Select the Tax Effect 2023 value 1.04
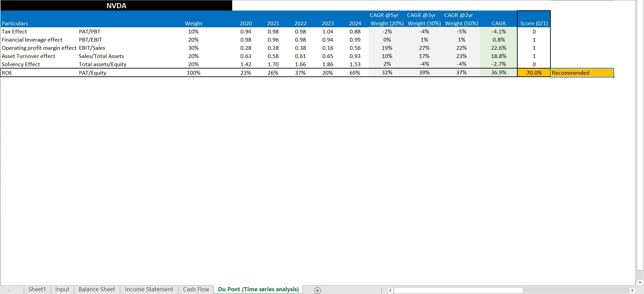Image resolution: width=644 pixels, height=294 pixels. click(327, 31)
